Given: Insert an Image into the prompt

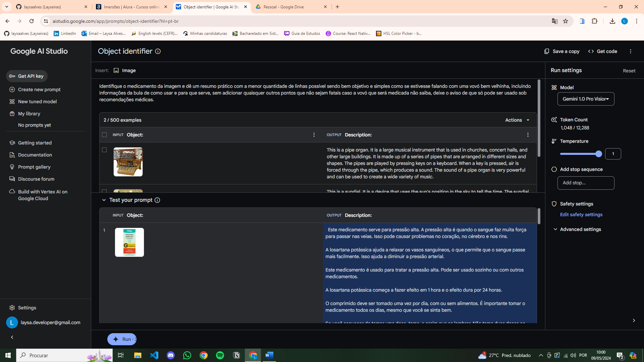Looking at the screenshot, I should (x=125, y=70).
